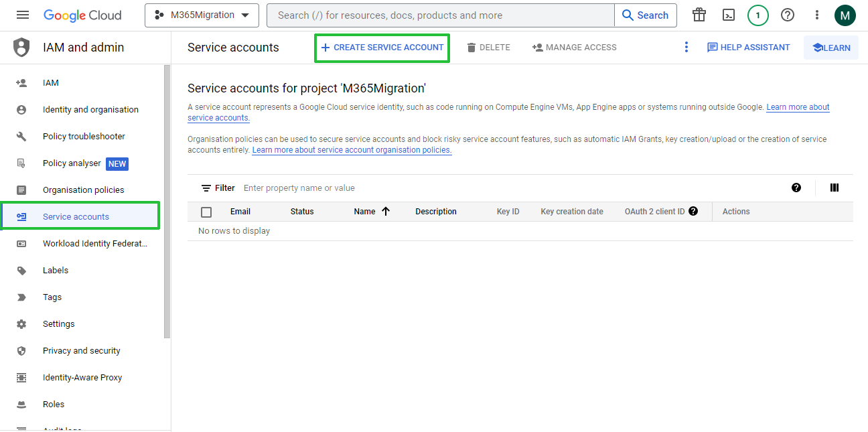
Task: Open the top bar three-dot settings menu
Action: (817, 15)
